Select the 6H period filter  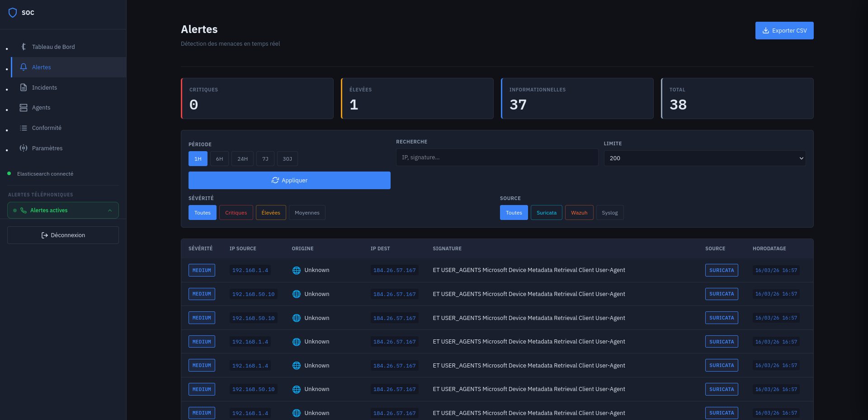click(219, 159)
